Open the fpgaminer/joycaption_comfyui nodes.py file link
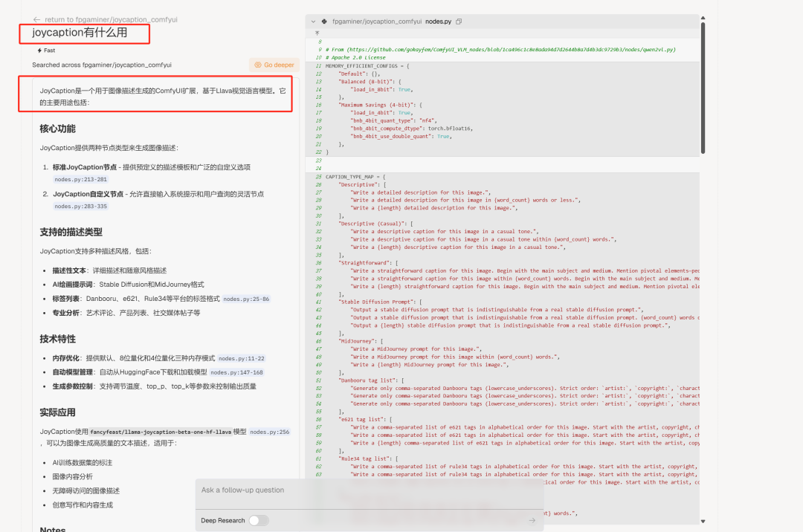This screenshot has width=803, height=532. pos(392,22)
